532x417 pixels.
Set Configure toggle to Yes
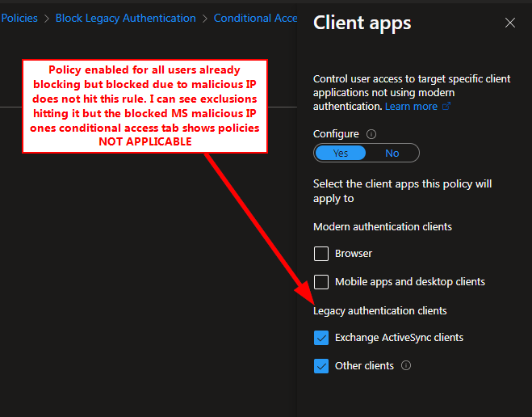click(x=341, y=154)
